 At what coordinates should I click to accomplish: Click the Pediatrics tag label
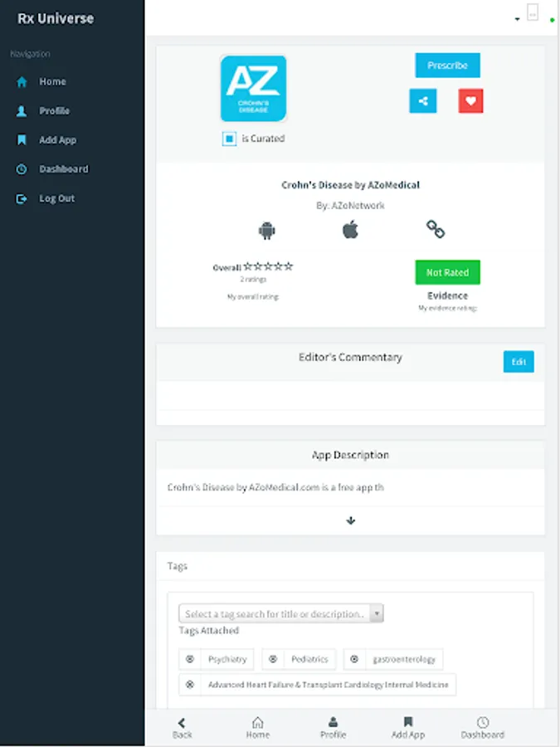310,659
